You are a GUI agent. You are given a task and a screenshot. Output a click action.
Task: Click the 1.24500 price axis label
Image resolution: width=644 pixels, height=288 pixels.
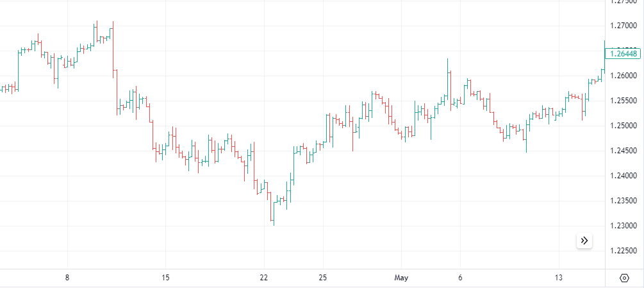click(x=623, y=151)
